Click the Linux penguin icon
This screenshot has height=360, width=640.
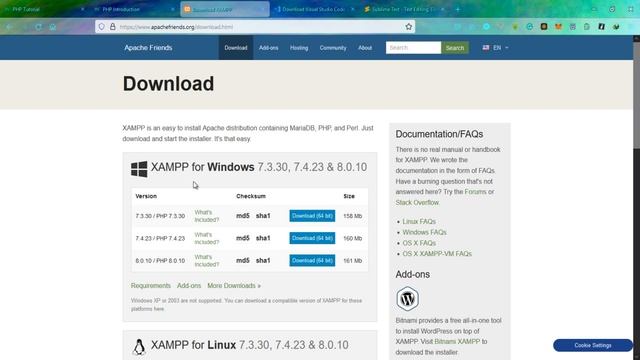point(139,347)
